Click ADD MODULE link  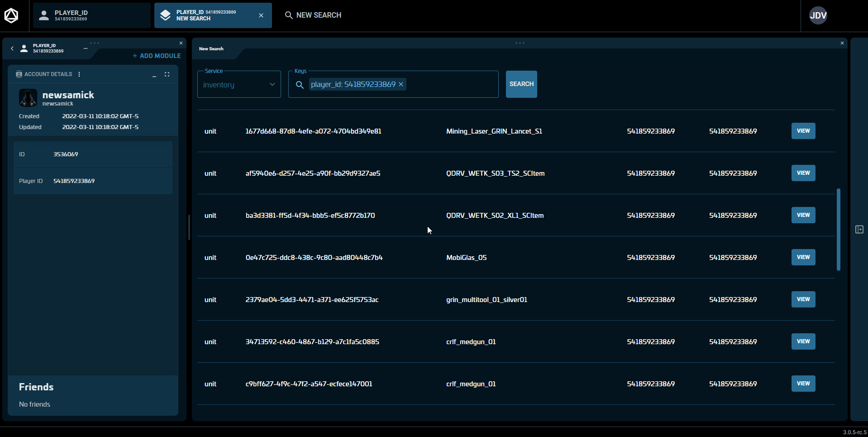(157, 56)
